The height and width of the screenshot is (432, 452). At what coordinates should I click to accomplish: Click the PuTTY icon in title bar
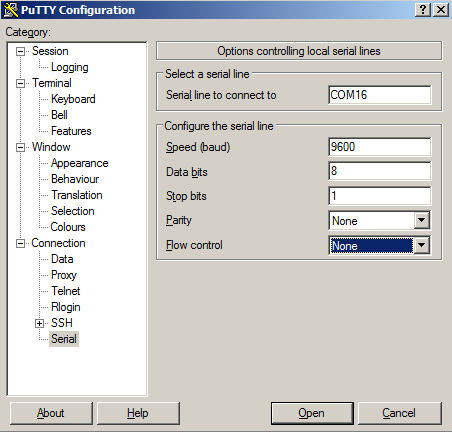[11, 10]
